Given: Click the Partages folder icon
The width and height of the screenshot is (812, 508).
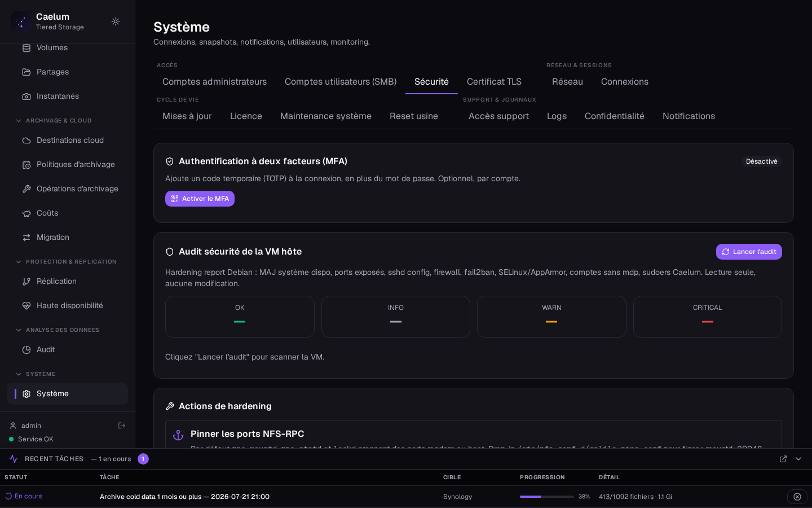Looking at the screenshot, I should pyautogui.click(x=27, y=72).
